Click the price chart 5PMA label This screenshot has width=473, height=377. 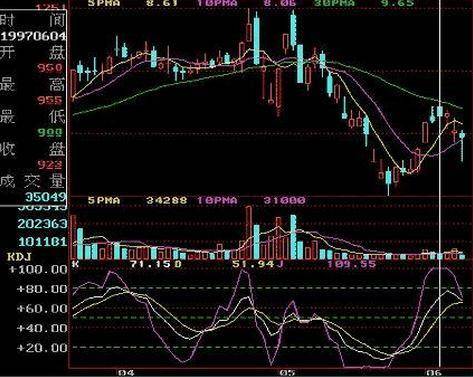[104, 3]
